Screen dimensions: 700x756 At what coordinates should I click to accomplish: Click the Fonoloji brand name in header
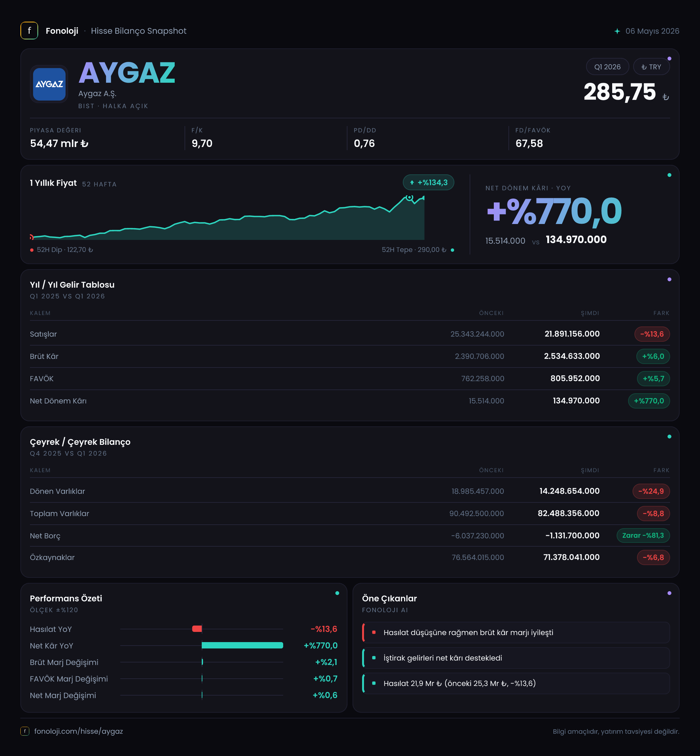click(x=62, y=31)
